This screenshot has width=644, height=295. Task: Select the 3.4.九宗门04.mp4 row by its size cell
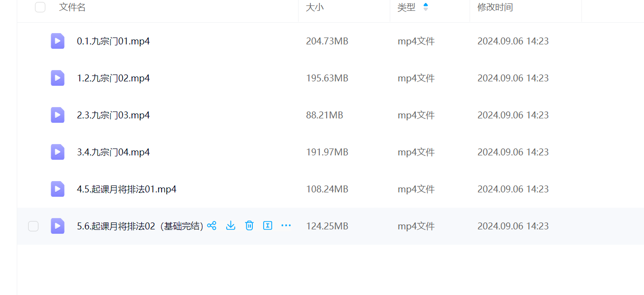click(327, 152)
